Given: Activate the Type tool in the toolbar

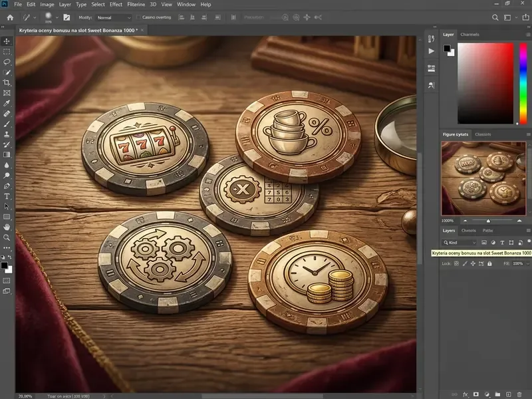Looking at the screenshot, I should [7, 196].
